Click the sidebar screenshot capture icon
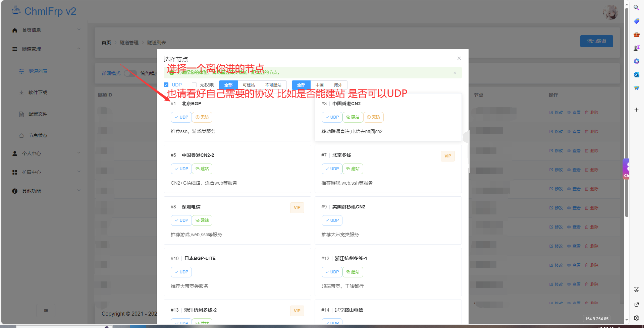Viewport: 644px width, 328px height. click(636, 289)
